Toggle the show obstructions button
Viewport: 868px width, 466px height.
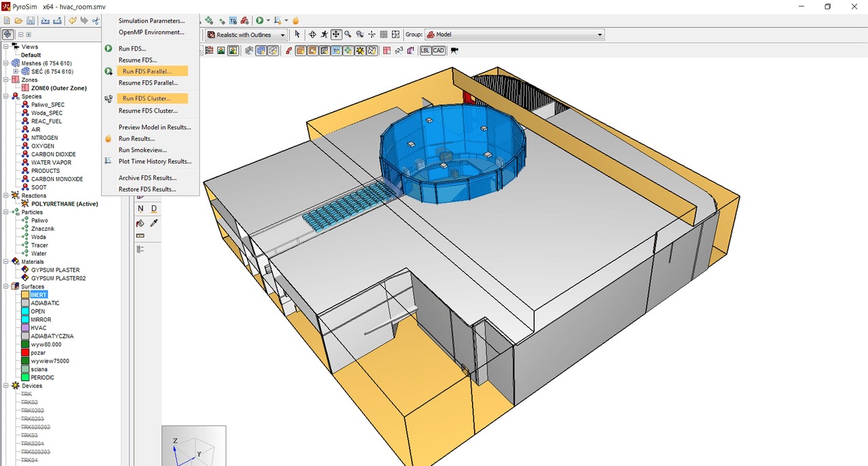pyautogui.click(x=301, y=50)
